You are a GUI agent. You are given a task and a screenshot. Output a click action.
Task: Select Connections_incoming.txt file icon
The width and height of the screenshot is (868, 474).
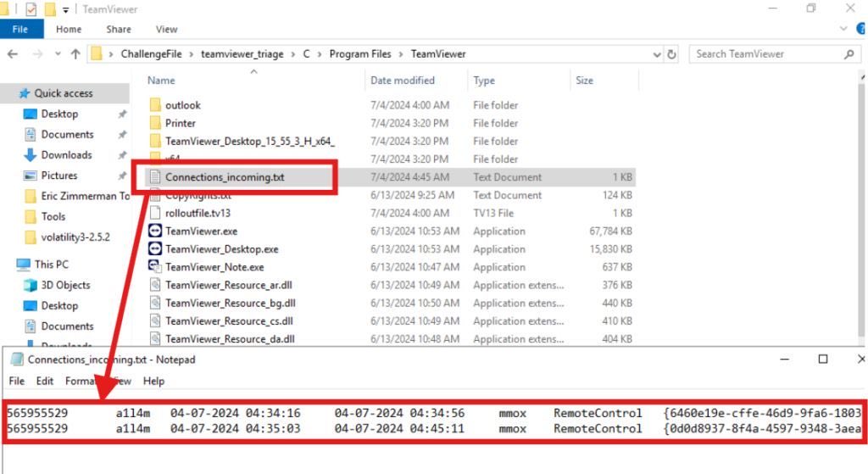coord(155,176)
